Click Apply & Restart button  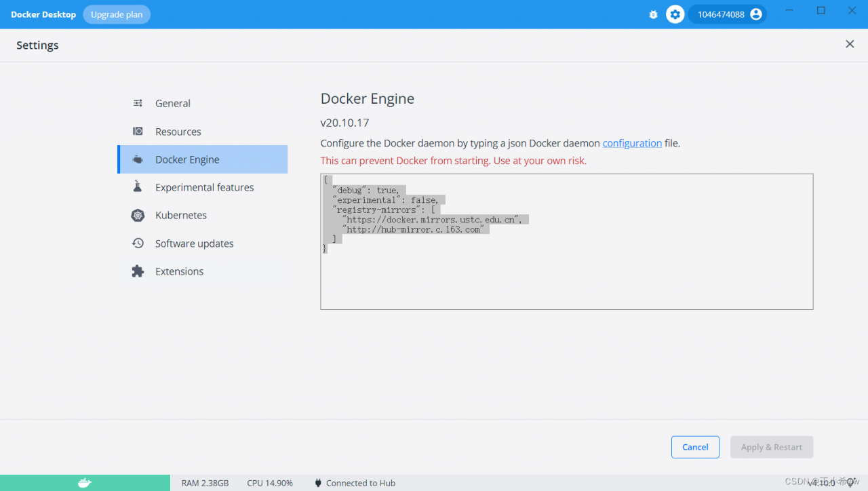pos(771,447)
